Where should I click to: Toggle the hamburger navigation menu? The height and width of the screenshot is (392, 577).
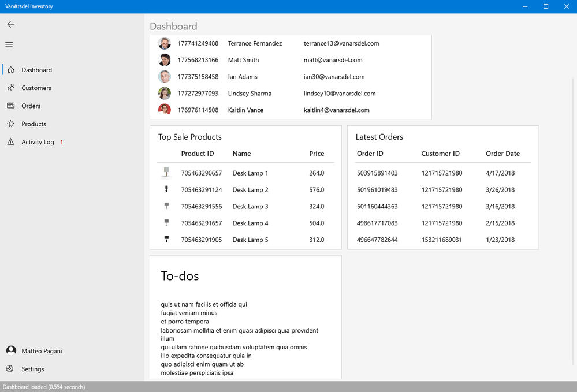[9, 44]
